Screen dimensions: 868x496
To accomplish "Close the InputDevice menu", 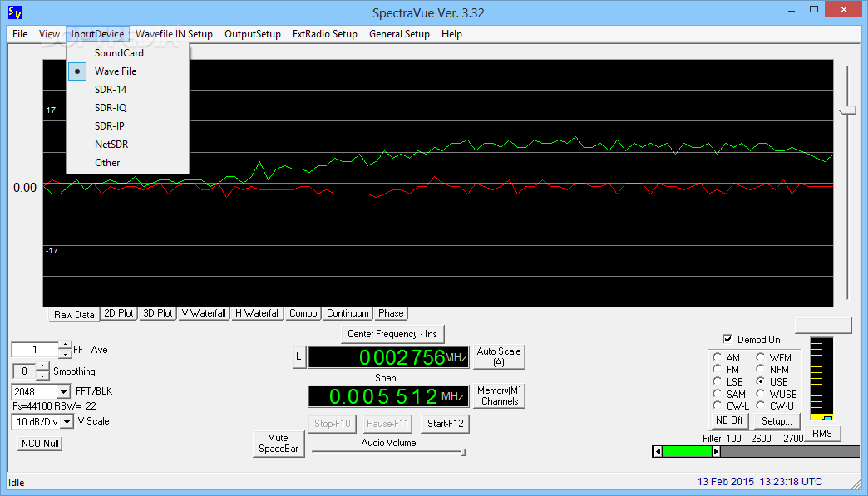I will click(97, 34).
